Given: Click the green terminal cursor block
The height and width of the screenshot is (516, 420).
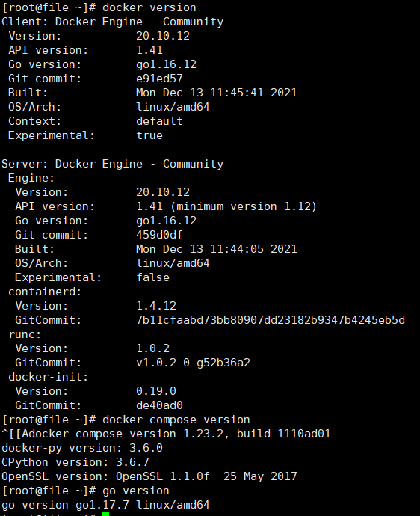Looking at the screenshot, I should (105, 514).
